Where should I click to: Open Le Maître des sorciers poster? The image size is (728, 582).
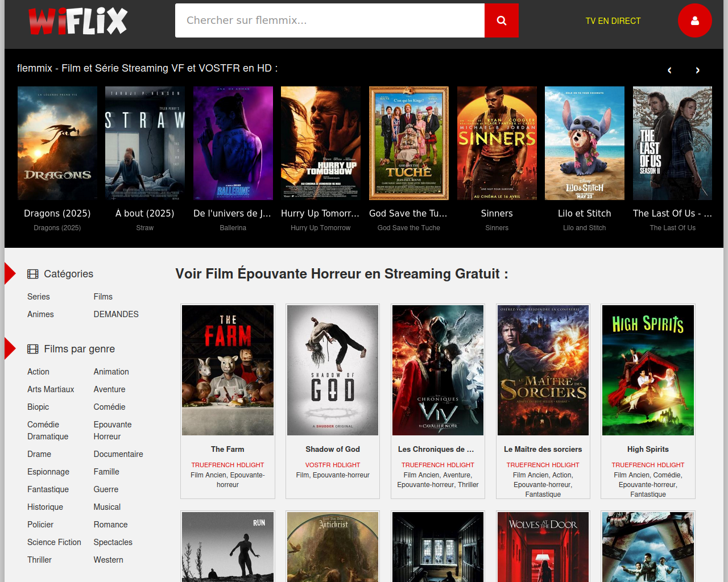pos(543,370)
